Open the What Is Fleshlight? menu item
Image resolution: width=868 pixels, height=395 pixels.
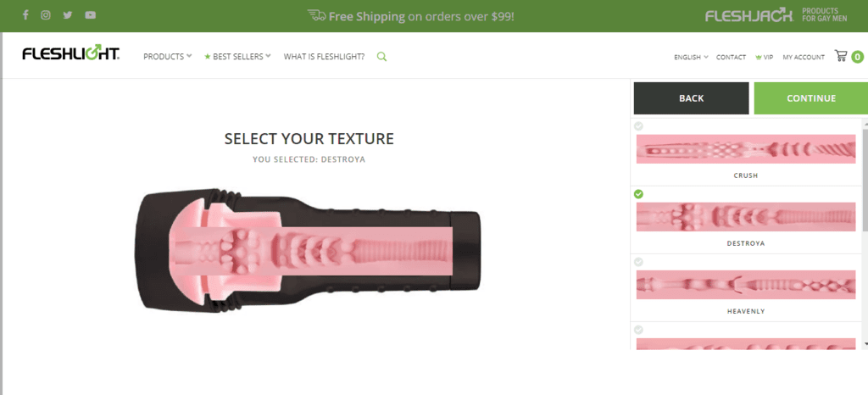point(324,57)
